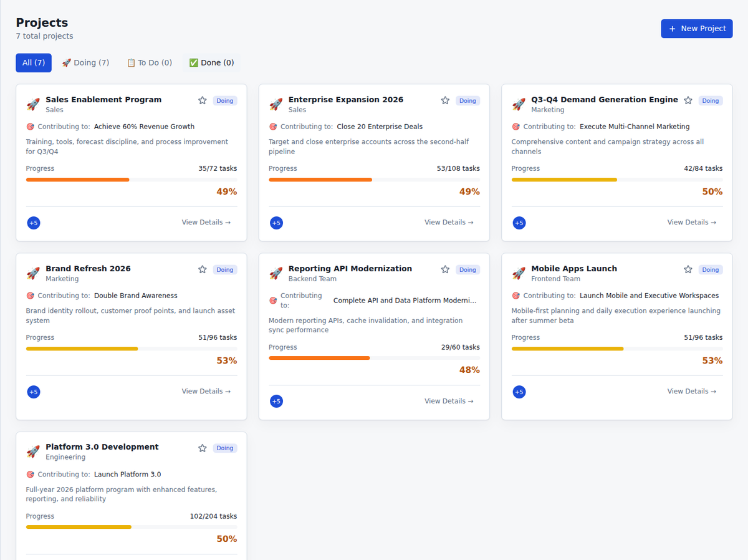Click the 53/108 tasks count
Viewport: 748px width, 560px height.
(458, 168)
